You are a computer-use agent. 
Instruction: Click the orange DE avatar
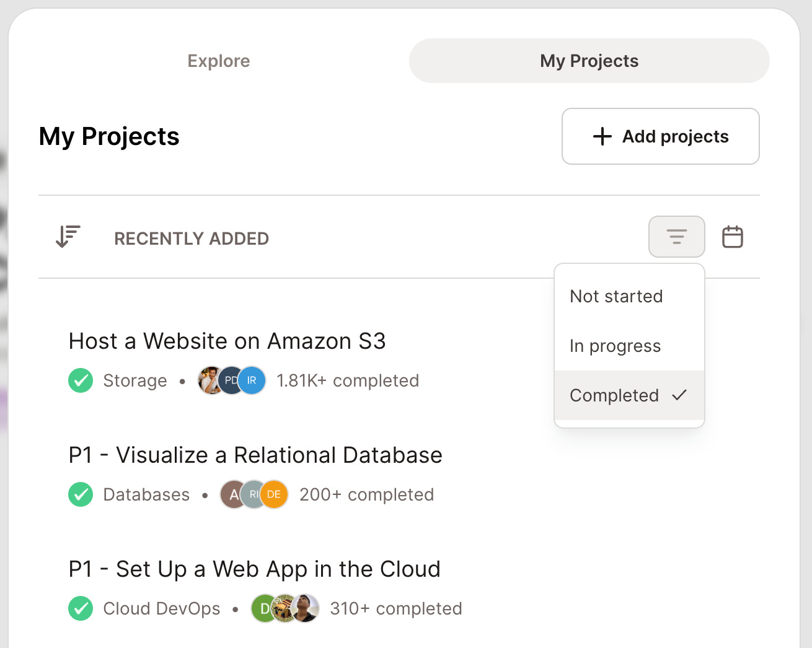274,494
